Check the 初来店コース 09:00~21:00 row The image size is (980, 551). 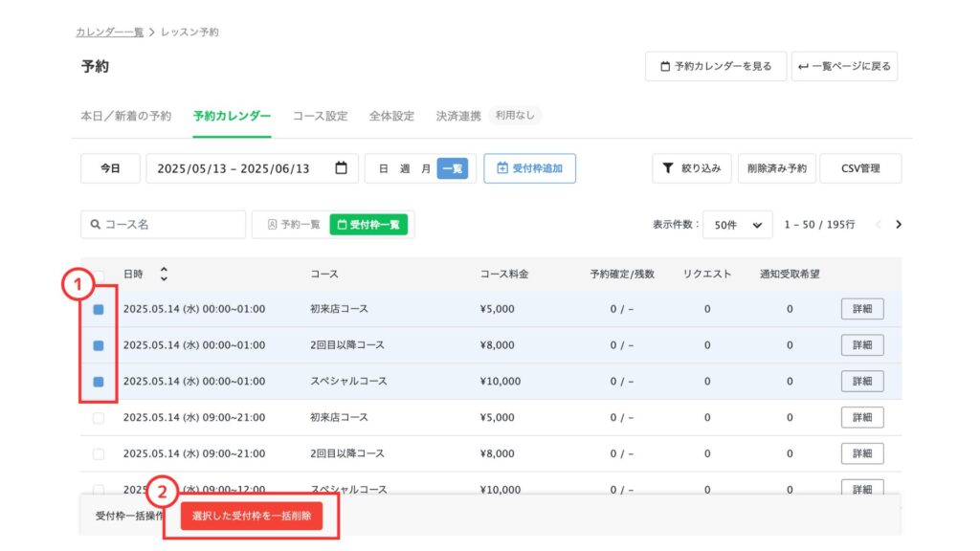pyautogui.click(x=99, y=418)
